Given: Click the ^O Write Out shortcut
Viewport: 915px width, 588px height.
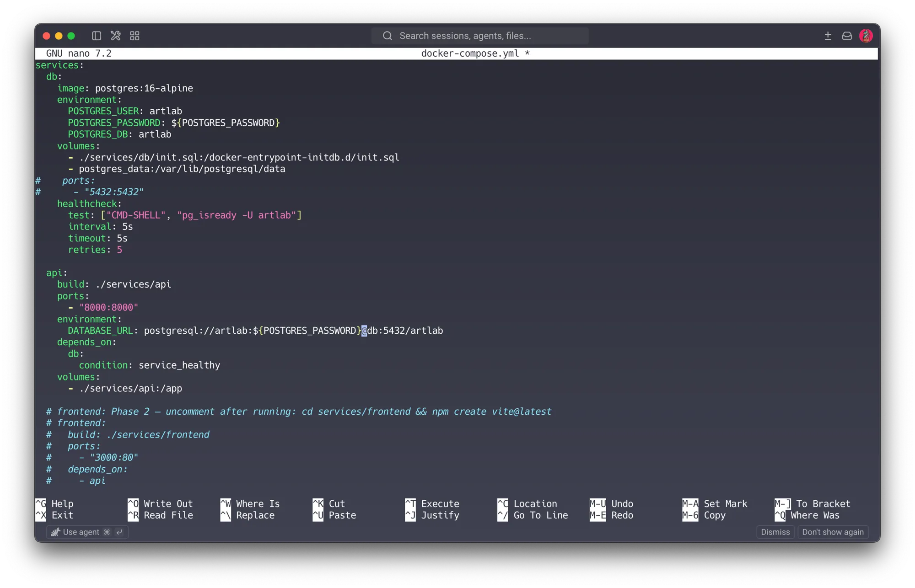Looking at the screenshot, I should [161, 503].
